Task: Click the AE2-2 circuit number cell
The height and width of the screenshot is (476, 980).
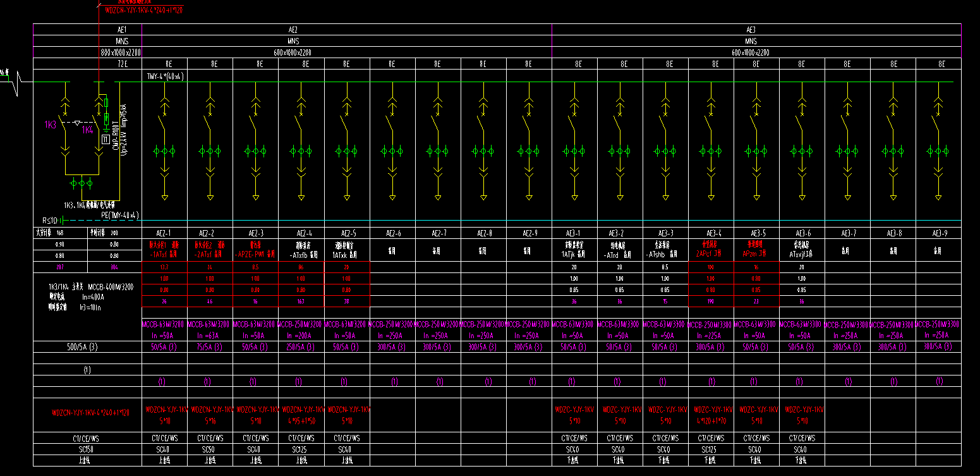Action: click(x=210, y=233)
